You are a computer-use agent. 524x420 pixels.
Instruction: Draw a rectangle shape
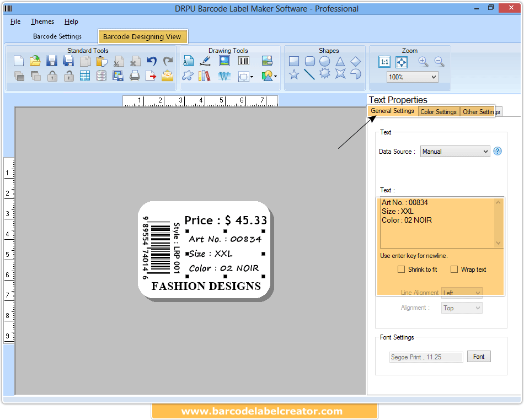click(x=294, y=61)
